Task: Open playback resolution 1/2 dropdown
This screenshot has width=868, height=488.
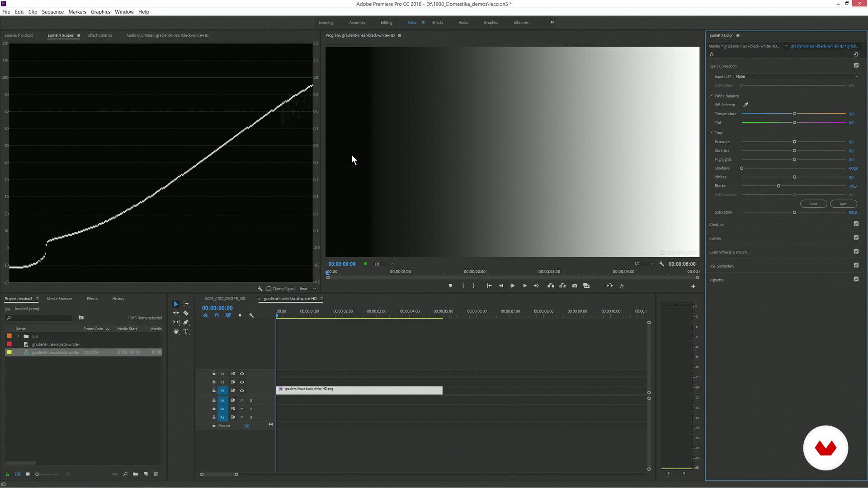Action: click(643, 264)
